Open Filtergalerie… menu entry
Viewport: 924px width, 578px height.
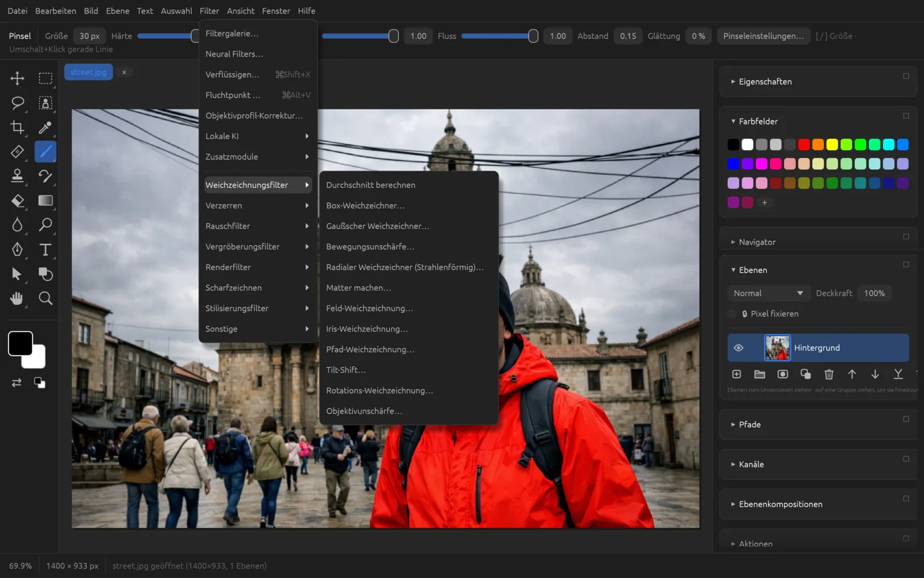[257, 34]
